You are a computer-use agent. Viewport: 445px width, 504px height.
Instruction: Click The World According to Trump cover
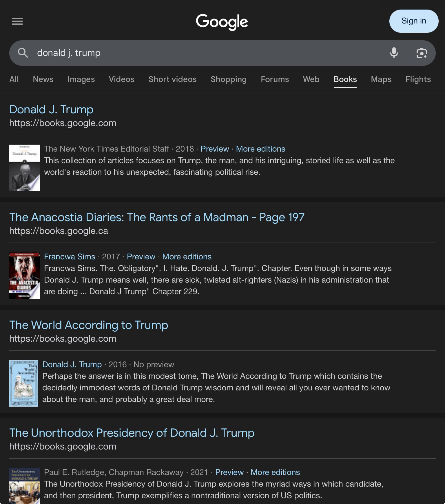coord(24,383)
